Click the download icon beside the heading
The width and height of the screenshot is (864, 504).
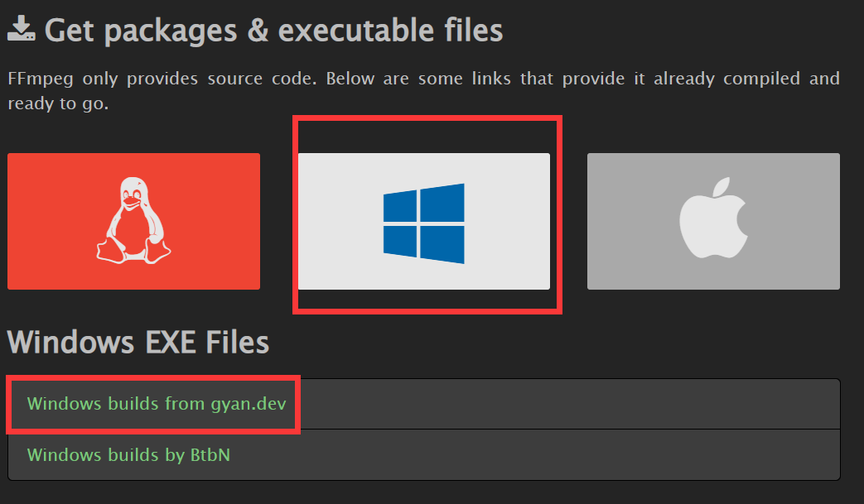tap(22, 29)
